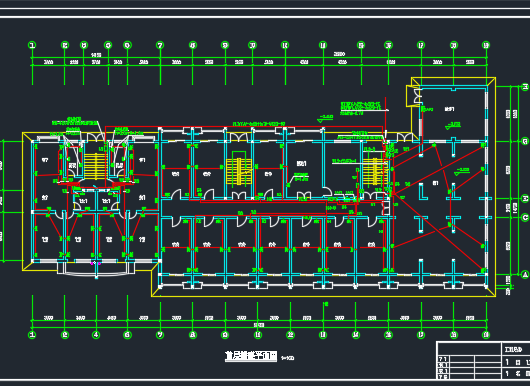Select axis bubble 7 in the top grid row
530x386 pixels.
(x=160, y=45)
